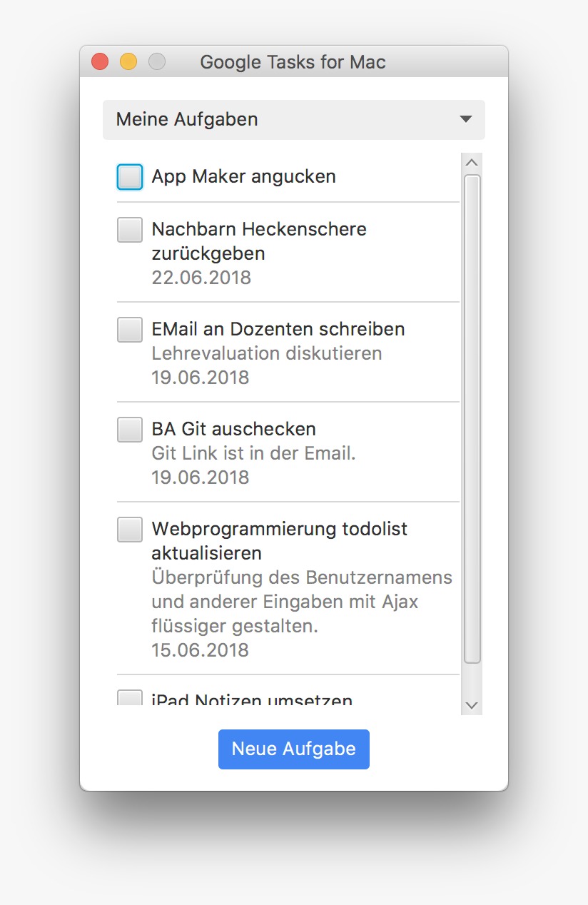Screen dimensions: 588x905
Task: Click the Lehrevaluation diskutieren note text
Action: pos(266,353)
